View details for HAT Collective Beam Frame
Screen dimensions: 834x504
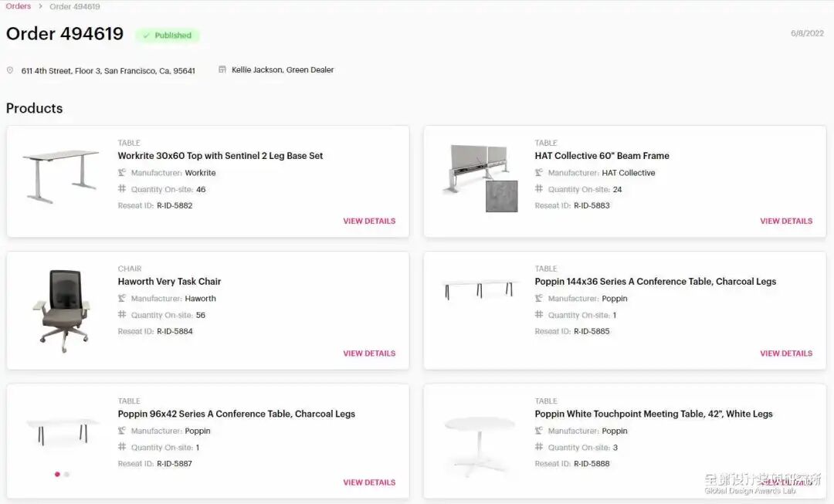[786, 222]
